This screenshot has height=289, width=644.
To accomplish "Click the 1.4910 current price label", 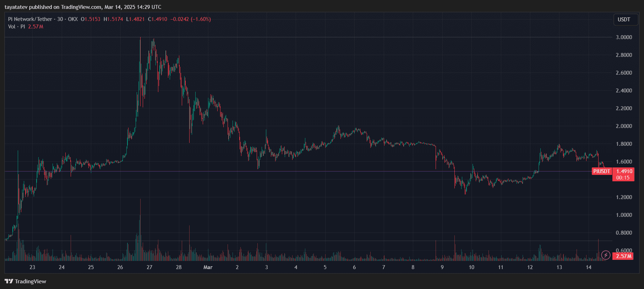I will click(624, 171).
